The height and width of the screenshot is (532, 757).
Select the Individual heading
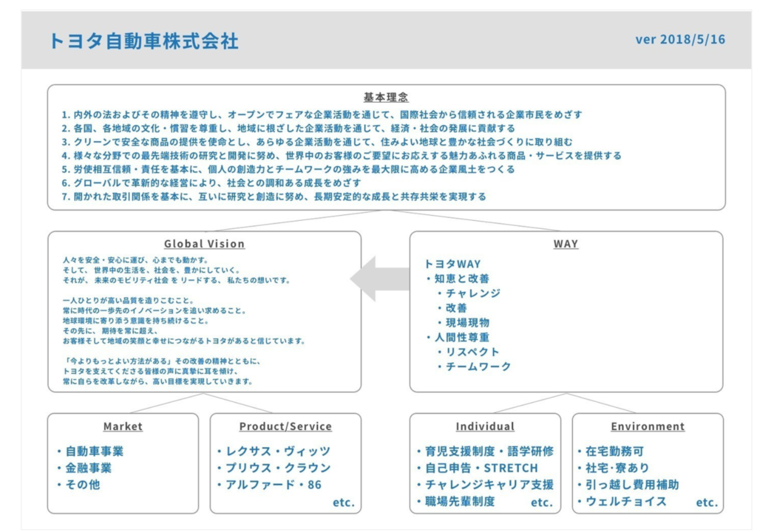click(x=485, y=426)
